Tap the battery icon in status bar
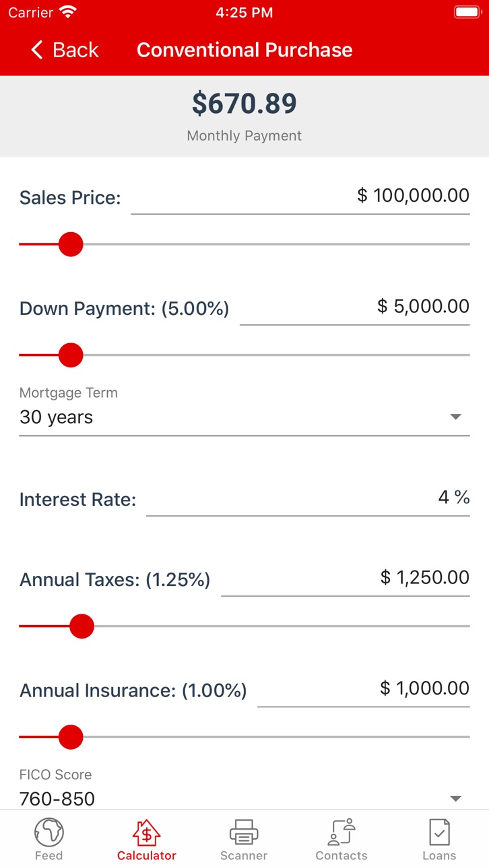 (467, 12)
